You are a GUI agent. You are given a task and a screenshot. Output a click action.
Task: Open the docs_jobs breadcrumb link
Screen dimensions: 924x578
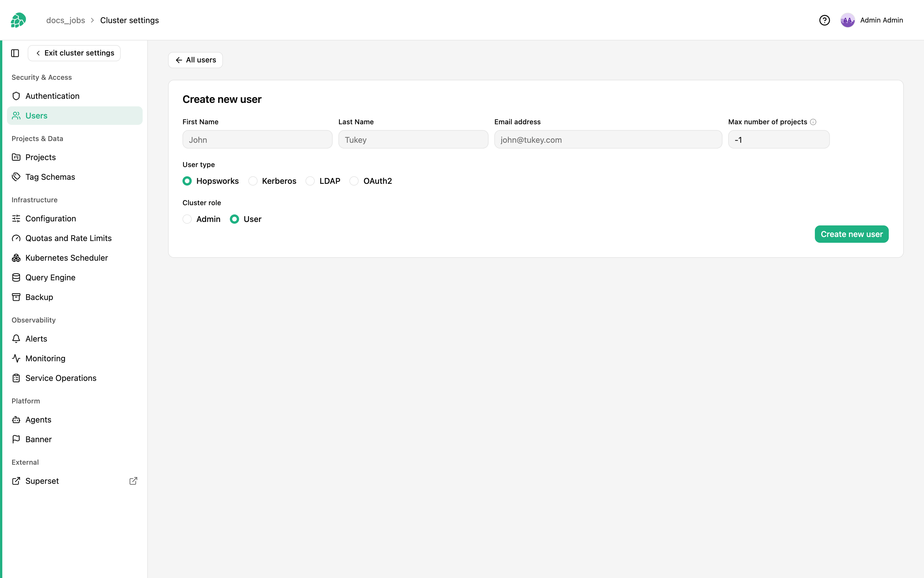coord(66,20)
